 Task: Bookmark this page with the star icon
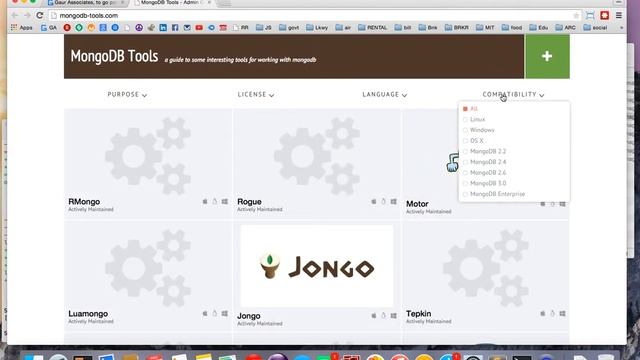coord(576,16)
